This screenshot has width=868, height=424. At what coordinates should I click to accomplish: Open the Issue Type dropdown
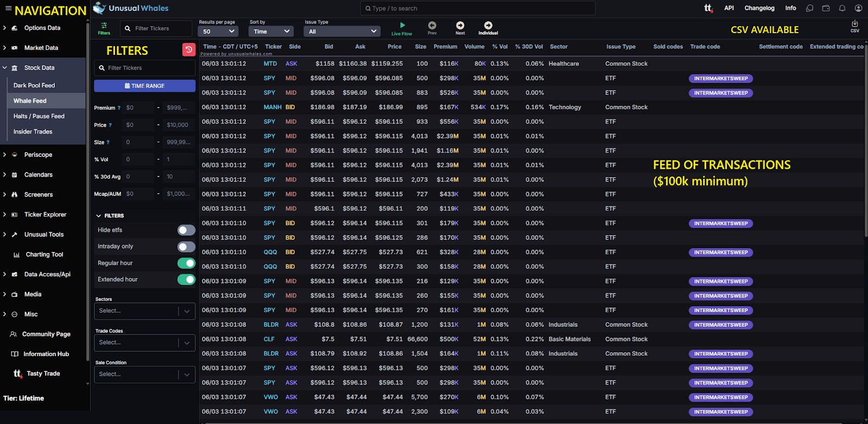pyautogui.click(x=342, y=31)
